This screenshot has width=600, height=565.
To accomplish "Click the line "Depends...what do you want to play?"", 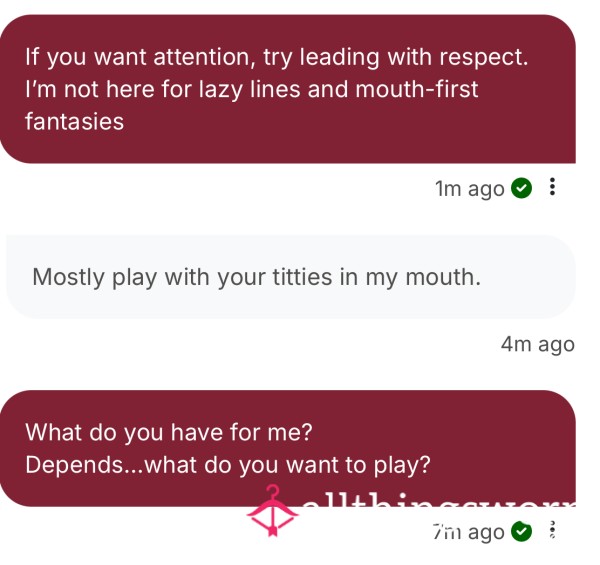I will [x=228, y=465].
